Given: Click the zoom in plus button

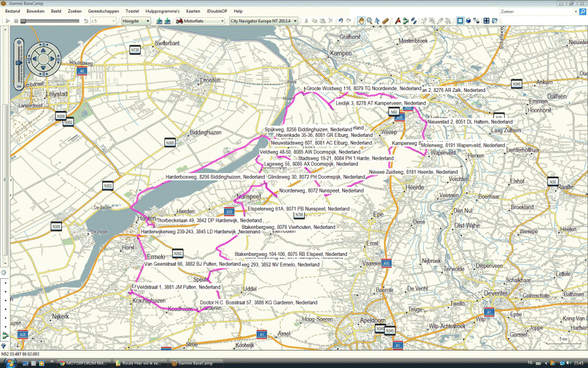Looking at the screenshot, I should (x=19, y=44).
